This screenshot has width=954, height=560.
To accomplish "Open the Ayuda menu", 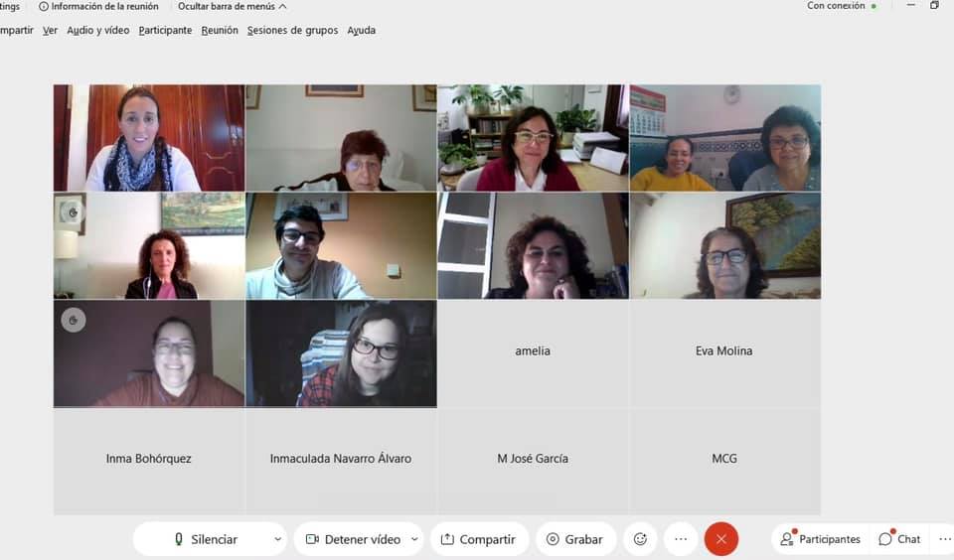I will coord(361,30).
